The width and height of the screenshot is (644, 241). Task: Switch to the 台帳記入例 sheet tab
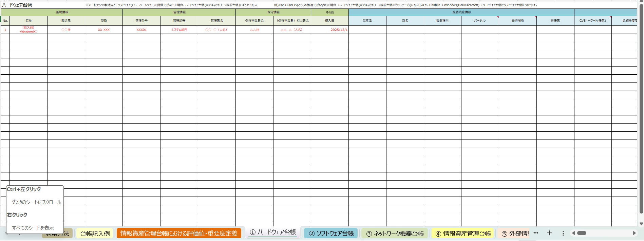pos(95,234)
